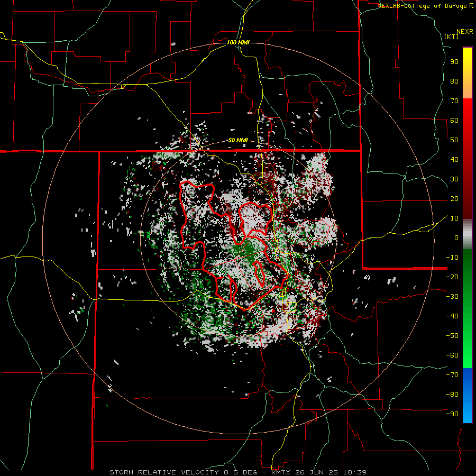Click the 10:39 timestamp in caption

coord(355,472)
